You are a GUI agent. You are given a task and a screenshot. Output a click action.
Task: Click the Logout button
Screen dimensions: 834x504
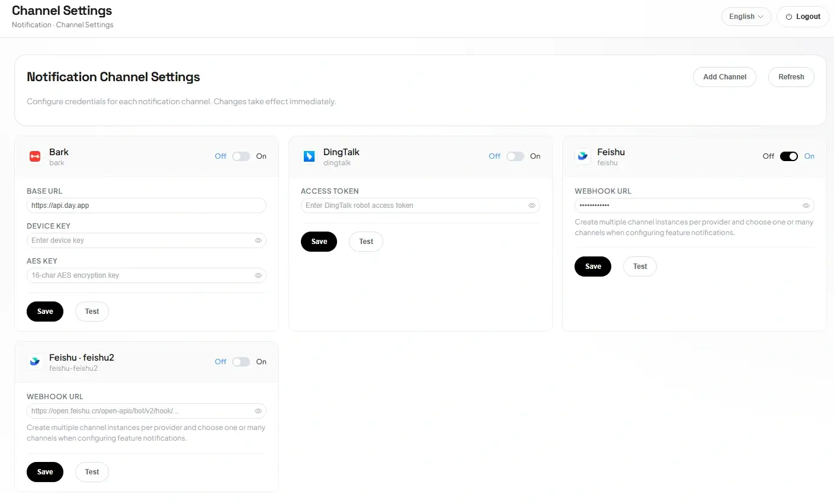coord(803,17)
